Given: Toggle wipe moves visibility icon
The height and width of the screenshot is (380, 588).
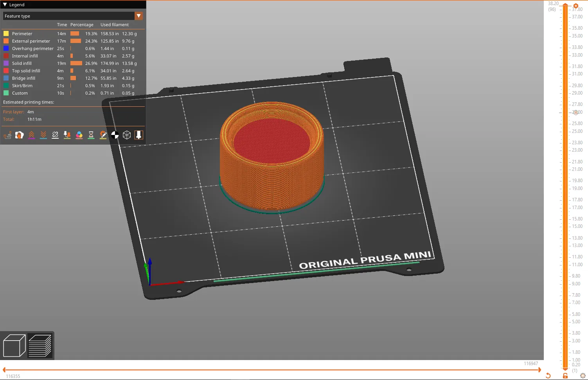Looking at the screenshot, I should [x=19, y=135].
